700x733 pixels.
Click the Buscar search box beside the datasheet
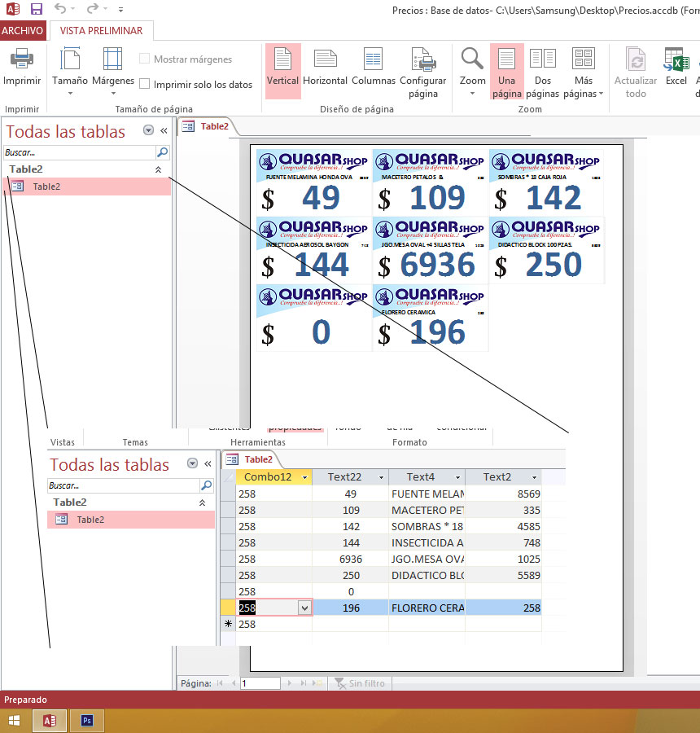124,485
